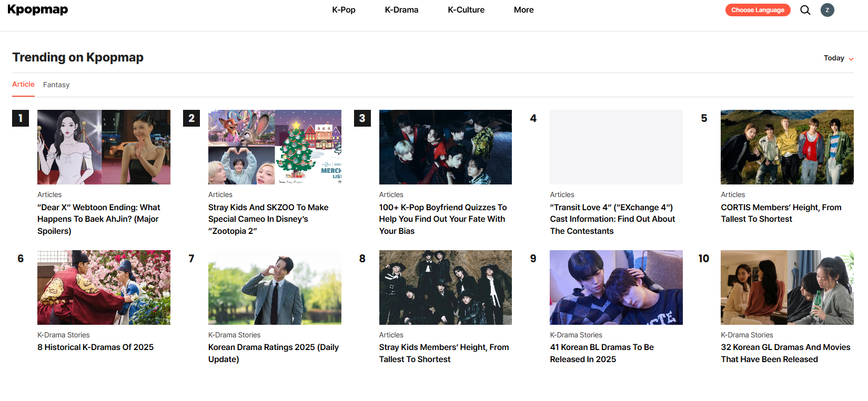This screenshot has width=868, height=401.
Task: Open the Dear X Webtoon Ending article
Action: (98, 219)
